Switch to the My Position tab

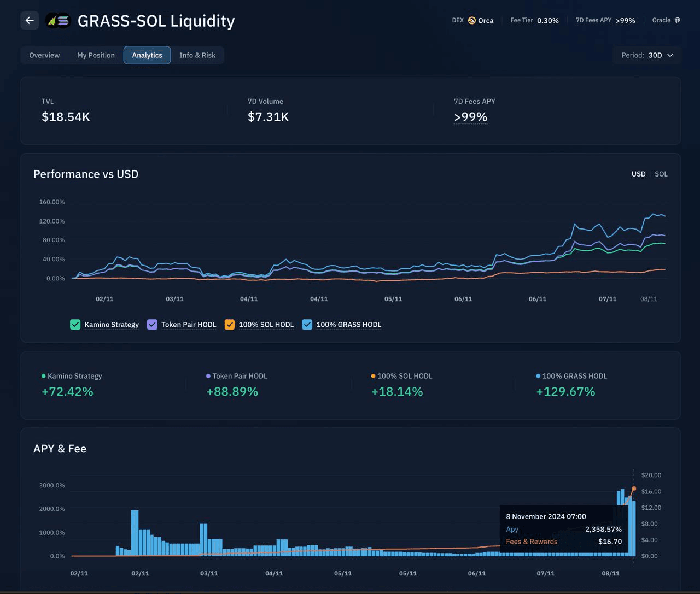(96, 55)
